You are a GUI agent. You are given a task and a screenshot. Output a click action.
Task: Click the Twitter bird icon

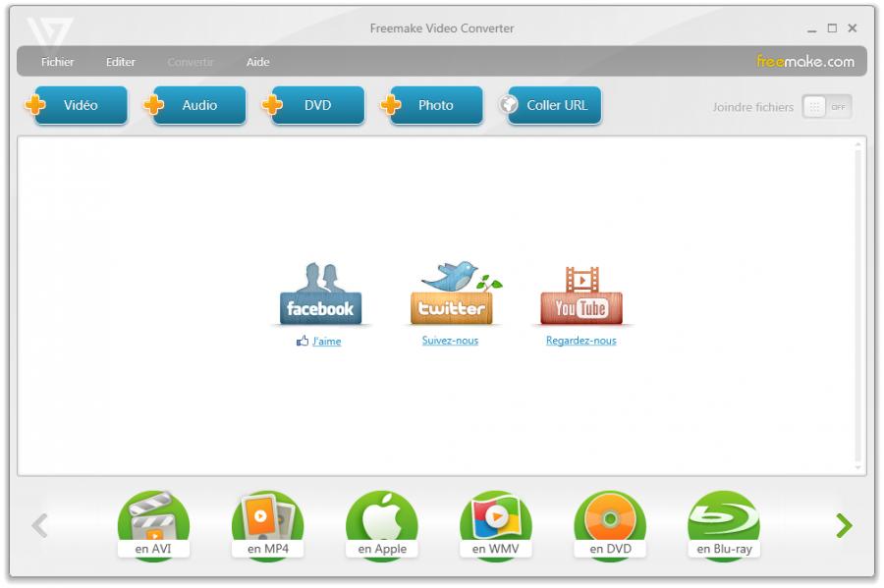[451, 294]
